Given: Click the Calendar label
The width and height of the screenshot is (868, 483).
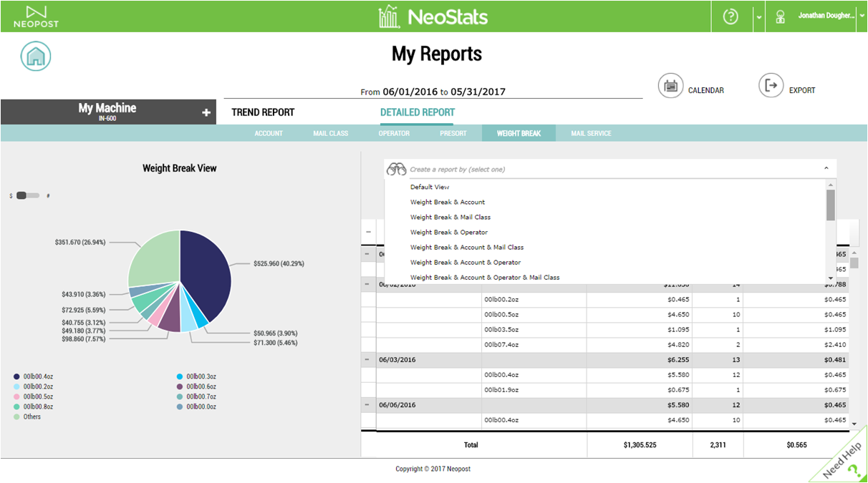Looking at the screenshot, I should (705, 90).
